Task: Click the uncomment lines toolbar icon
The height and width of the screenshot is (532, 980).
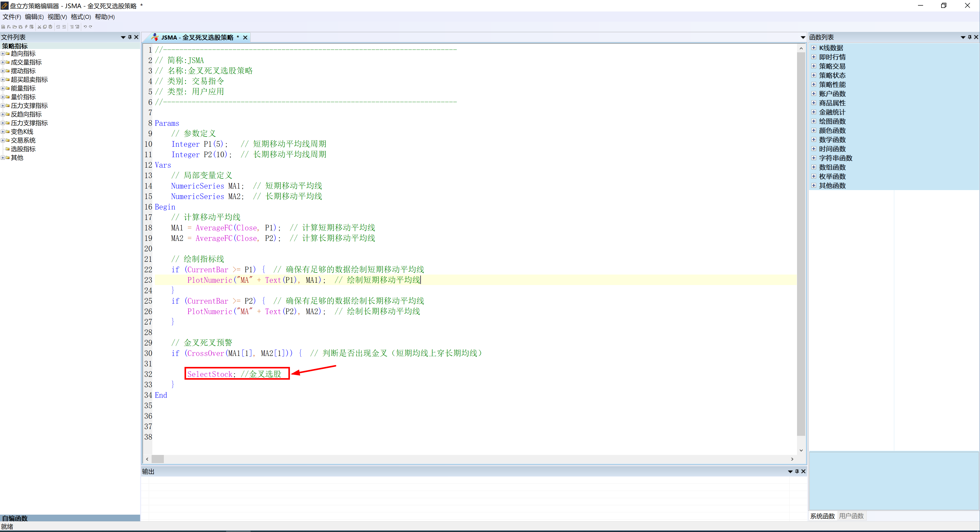Action: click(x=77, y=27)
